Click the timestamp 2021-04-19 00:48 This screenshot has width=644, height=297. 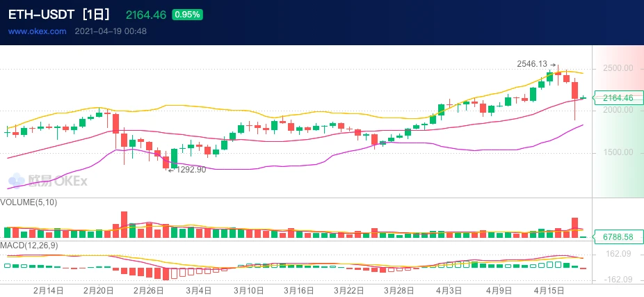[111, 31]
